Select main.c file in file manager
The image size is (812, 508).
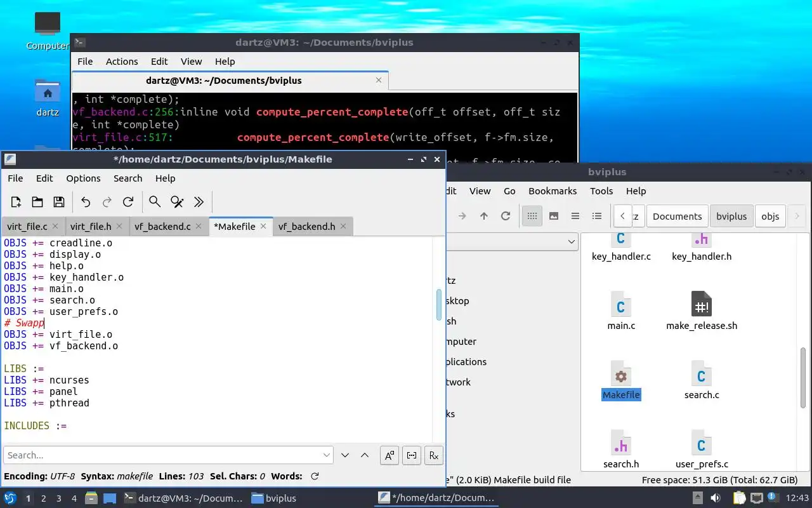click(x=621, y=312)
